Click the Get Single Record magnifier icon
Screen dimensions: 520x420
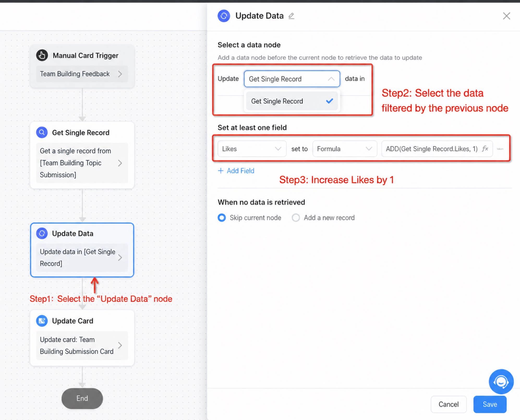click(x=42, y=133)
